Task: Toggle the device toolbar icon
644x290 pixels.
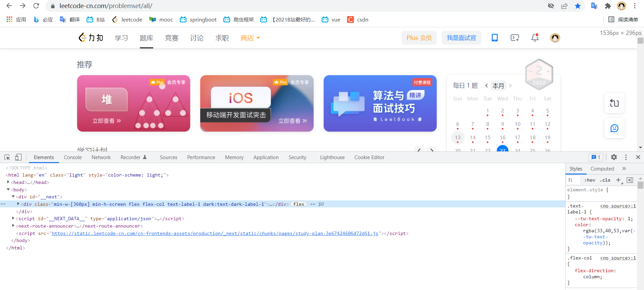Action: tap(18, 157)
